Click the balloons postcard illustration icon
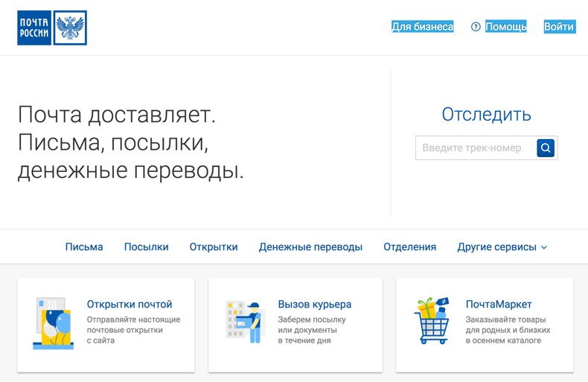The height and width of the screenshot is (382, 588). point(53,323)
